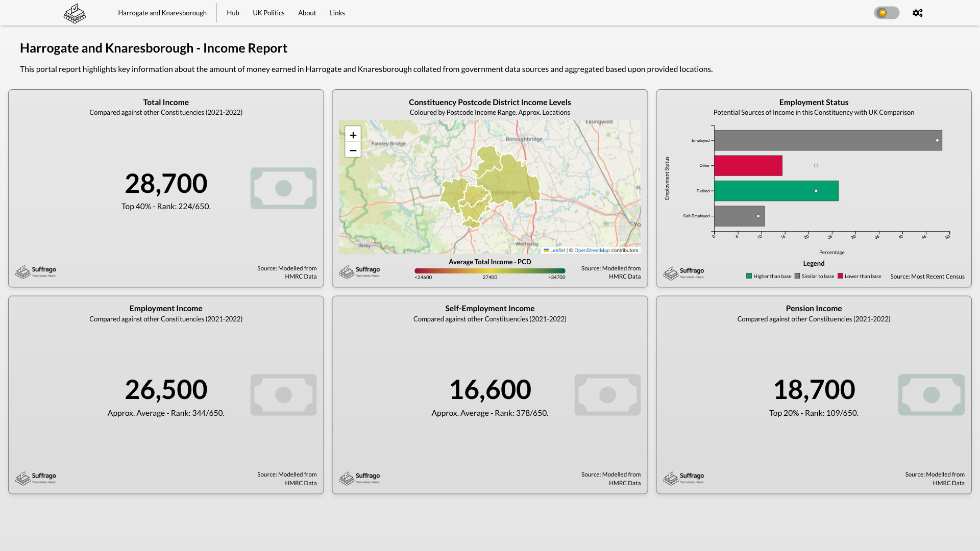Go to the About page
Image resolution: width=980 pixels, height=551 pixels.
[307, 13]
